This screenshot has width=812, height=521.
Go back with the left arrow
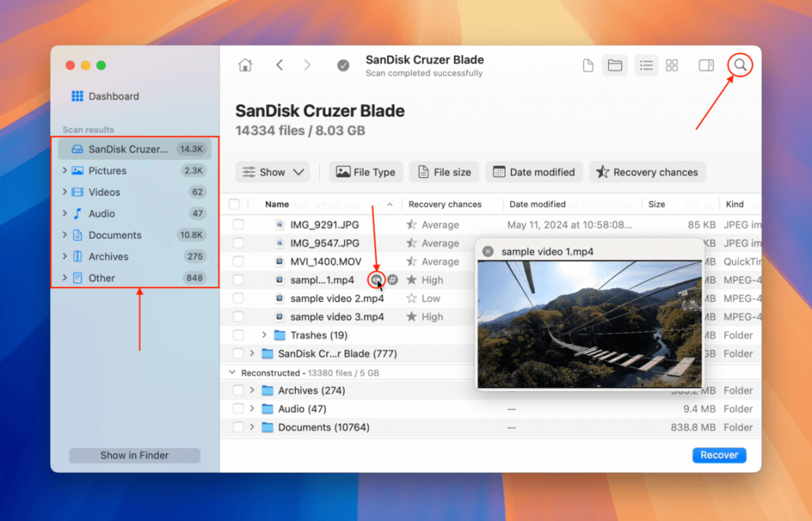click(x=280, y=65)
